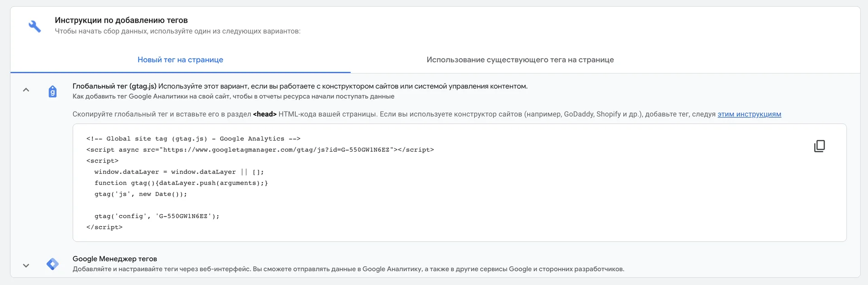
Task: Click the function gtag() code line
Action: (181, 183)
